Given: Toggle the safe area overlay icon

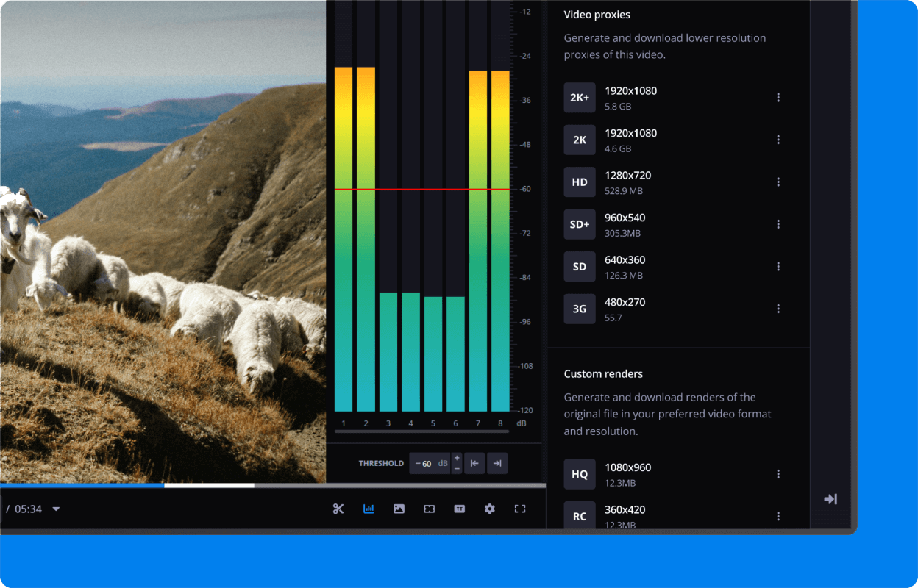Looking at the screenshot, I should pos(430,509).
